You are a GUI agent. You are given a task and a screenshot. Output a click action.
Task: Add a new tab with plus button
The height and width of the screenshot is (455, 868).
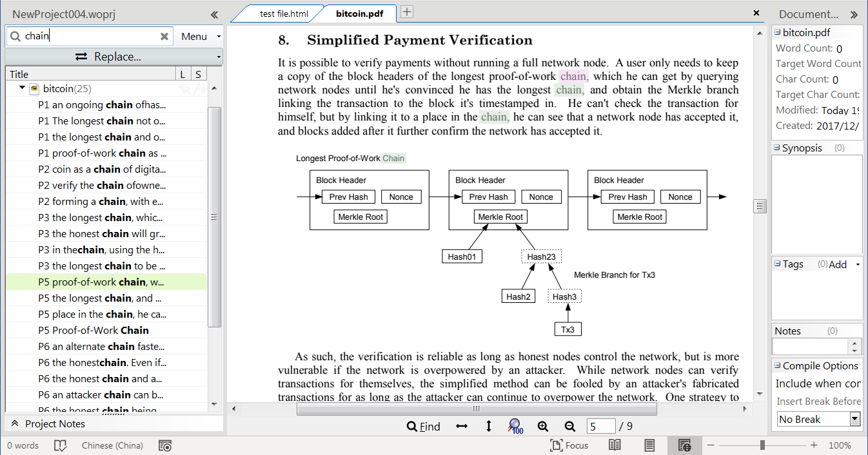[407, 12]
